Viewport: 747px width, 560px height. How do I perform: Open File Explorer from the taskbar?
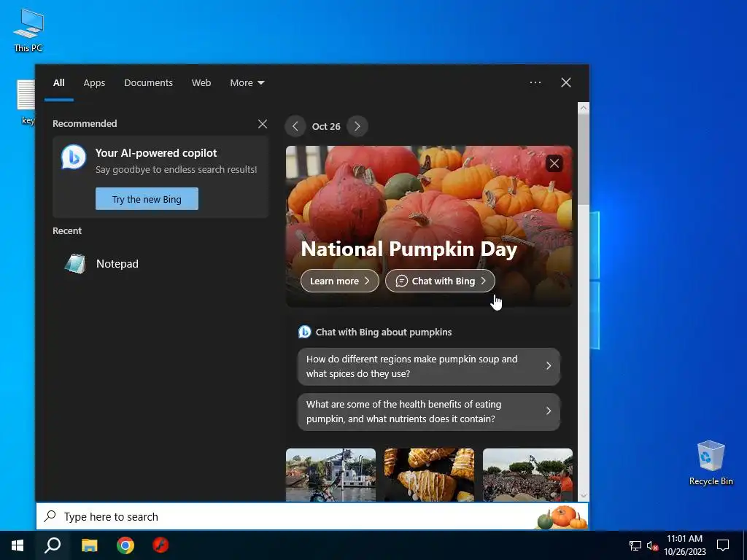coord(89,545)
